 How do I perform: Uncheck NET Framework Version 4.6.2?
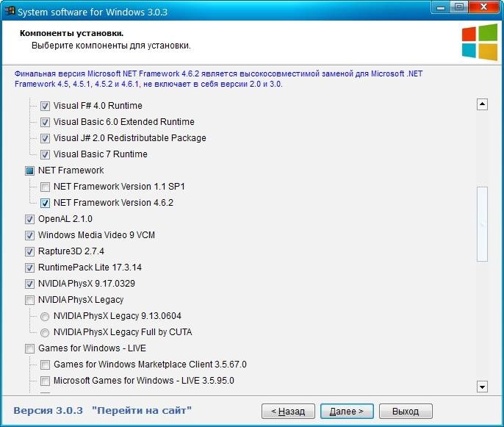click(x=45, y=203)
